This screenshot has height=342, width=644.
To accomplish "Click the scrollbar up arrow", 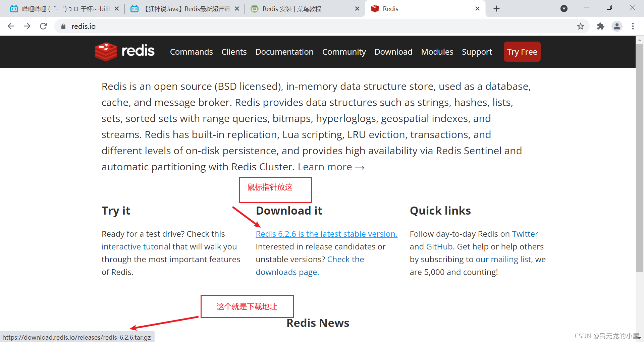I will (x=640, y=40).
